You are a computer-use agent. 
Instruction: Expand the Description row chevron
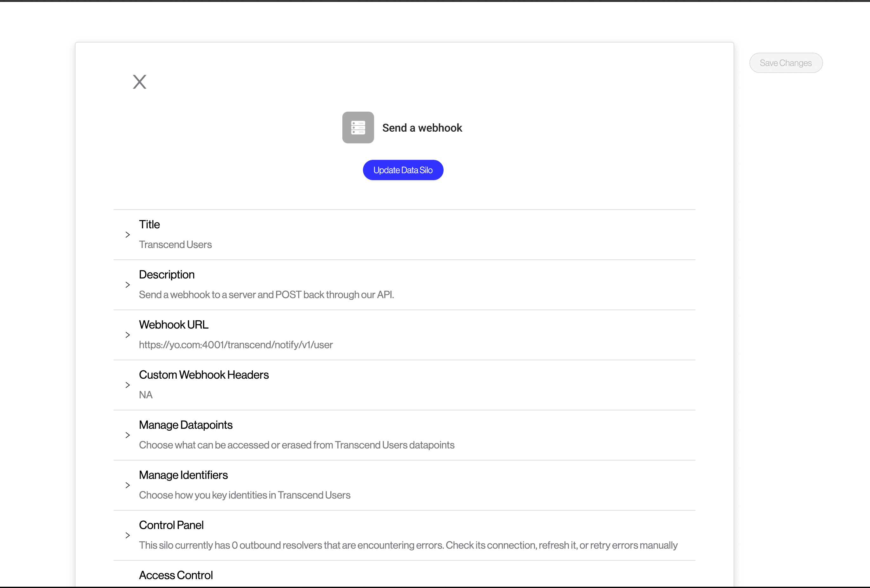[128, 285]
